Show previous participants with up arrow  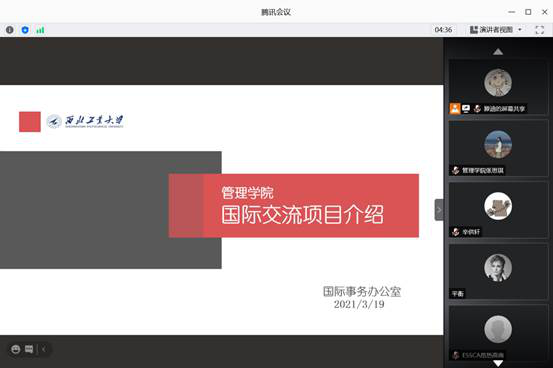point(498,52)
